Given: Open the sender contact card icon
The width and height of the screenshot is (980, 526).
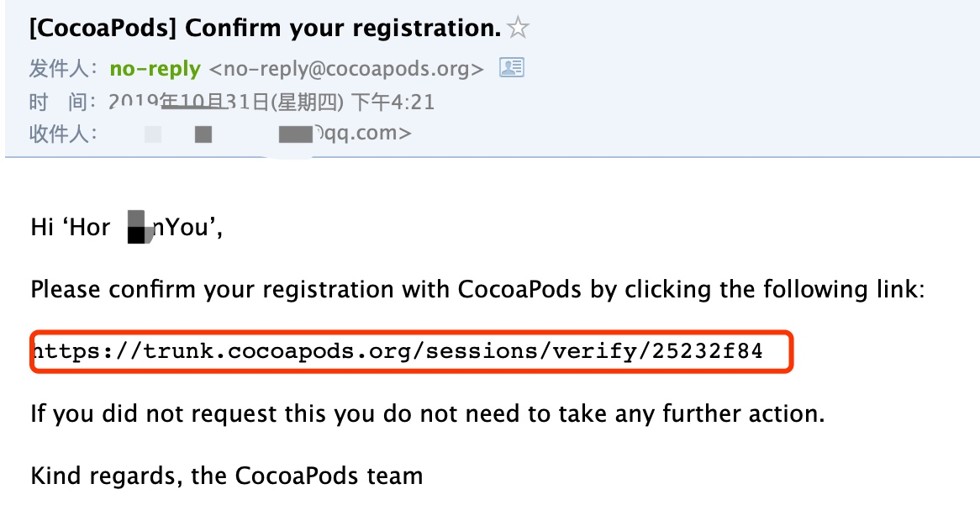Looking at the screenshot, I should tap(511, 67).
